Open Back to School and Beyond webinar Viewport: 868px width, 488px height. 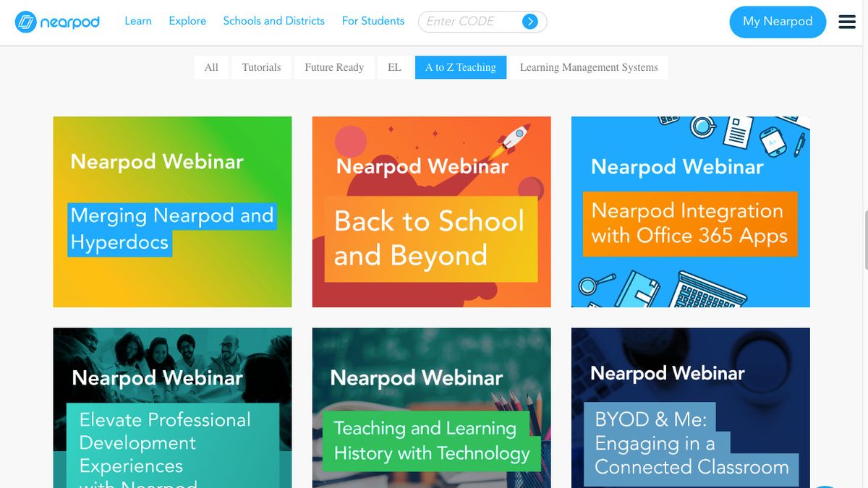click(431, 212)
